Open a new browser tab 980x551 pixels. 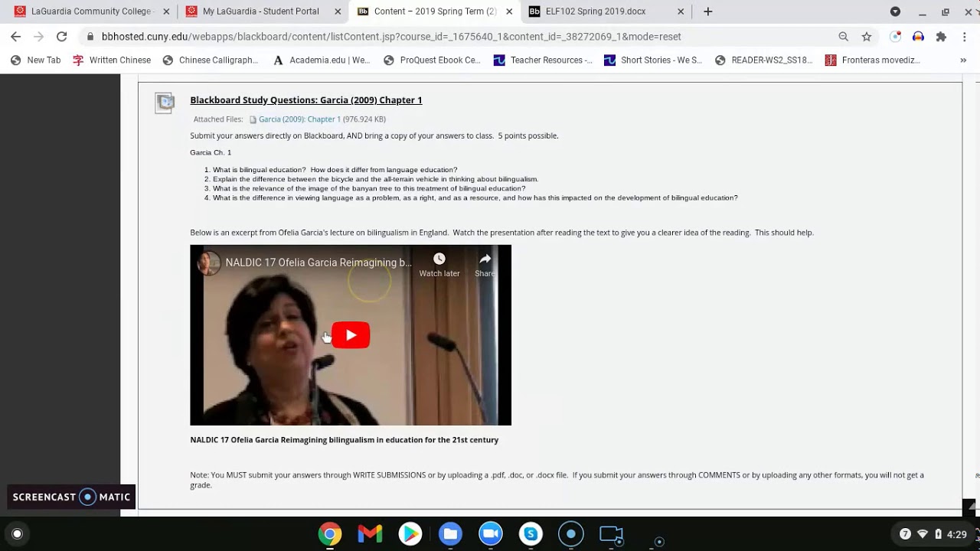pyautogui.click(x=708, y=11)
